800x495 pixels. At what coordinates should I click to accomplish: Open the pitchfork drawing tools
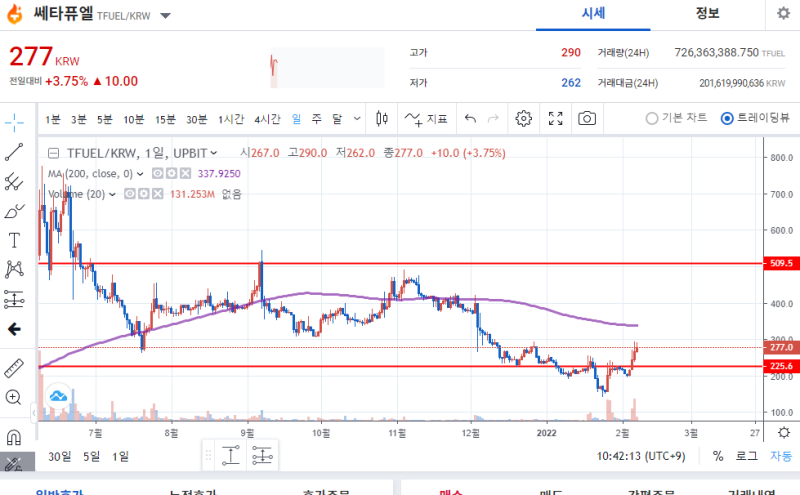pyautogui.click(x=14, y=181)
